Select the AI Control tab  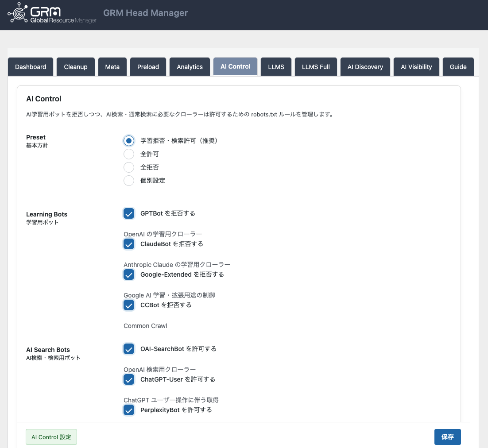click(235, 66)
